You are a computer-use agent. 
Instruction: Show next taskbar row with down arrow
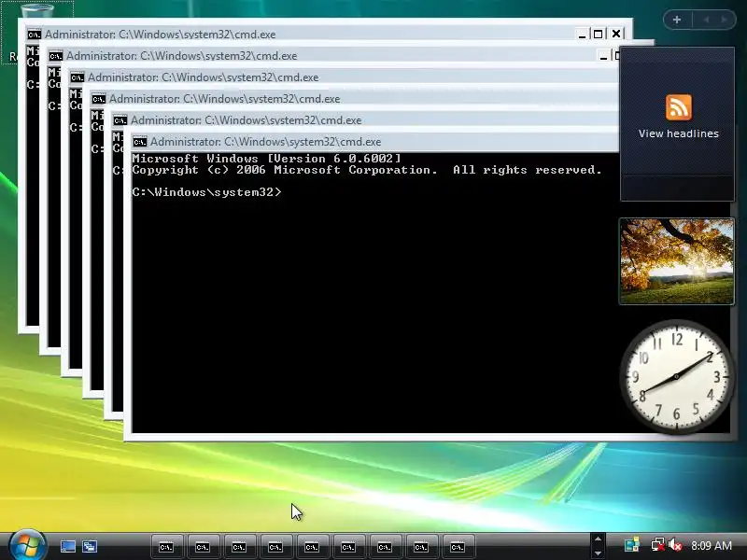pos(598,553)
